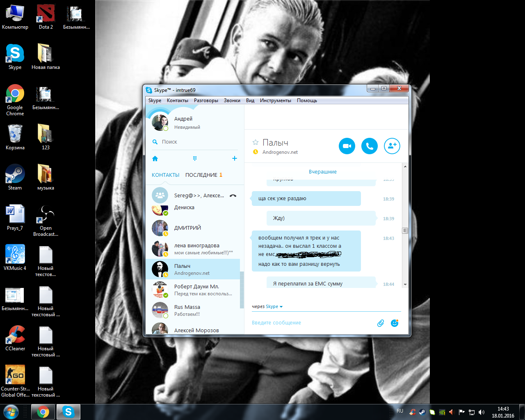
Task: Open the Инструменты menu
Action: (x=275, y=100)
